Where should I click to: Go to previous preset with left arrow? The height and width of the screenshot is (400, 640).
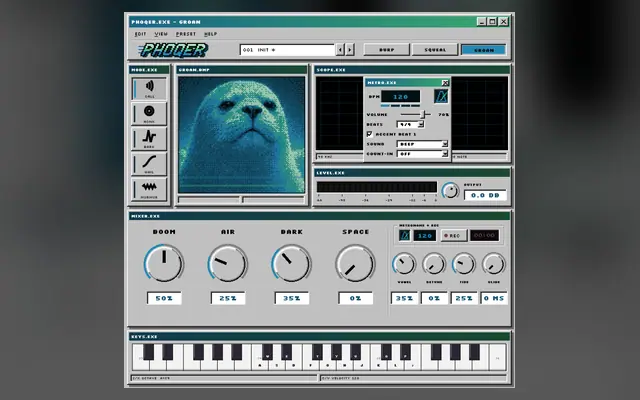[x=340, y=50]
